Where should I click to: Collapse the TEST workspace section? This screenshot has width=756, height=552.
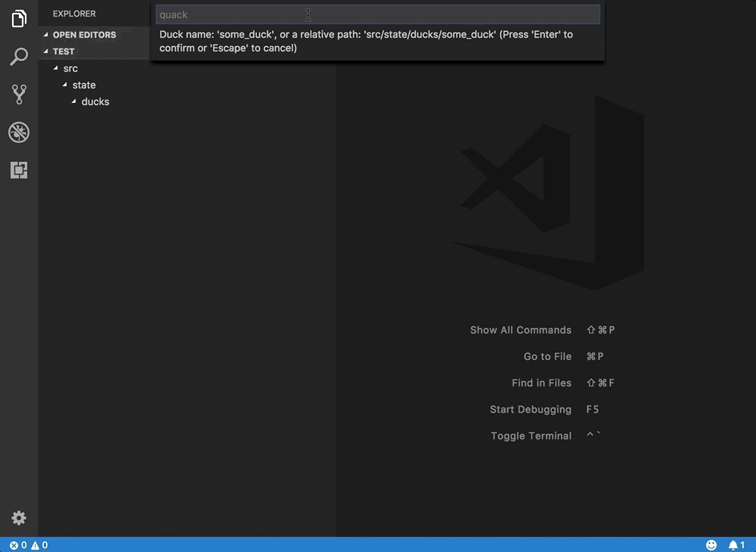click(46, 51)
